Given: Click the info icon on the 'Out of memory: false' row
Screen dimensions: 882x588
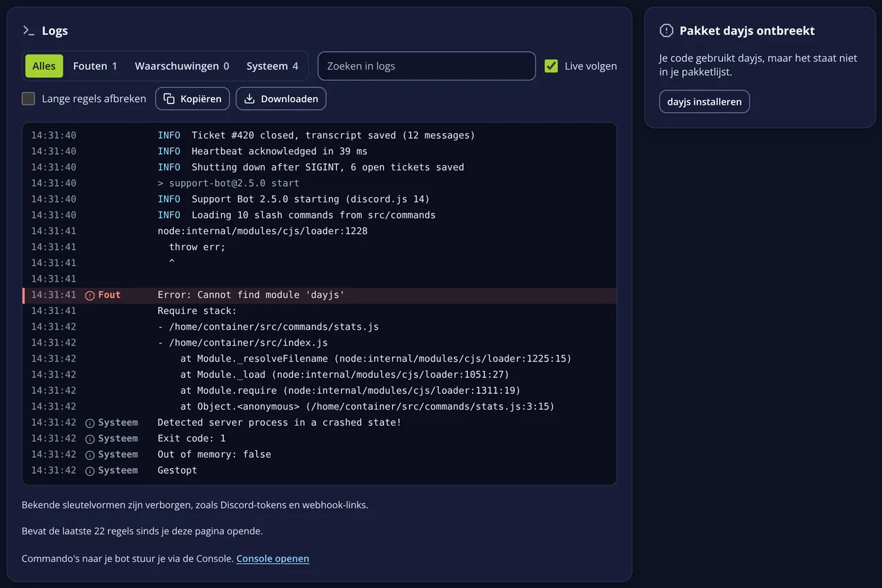Looking at the screenshot, I should click(90, 454).
